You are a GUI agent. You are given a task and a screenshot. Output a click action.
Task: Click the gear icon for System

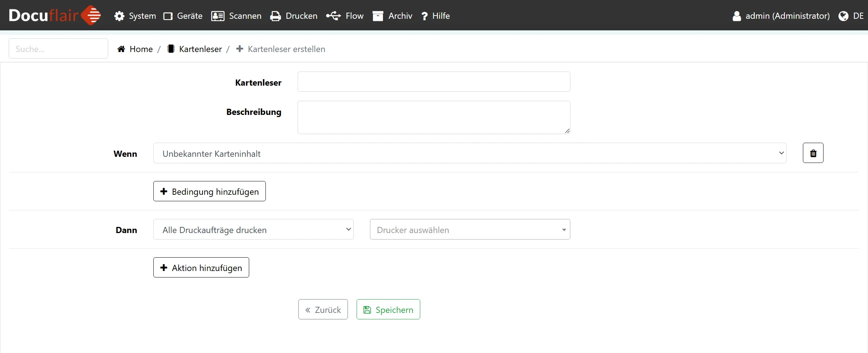point(119,16)
